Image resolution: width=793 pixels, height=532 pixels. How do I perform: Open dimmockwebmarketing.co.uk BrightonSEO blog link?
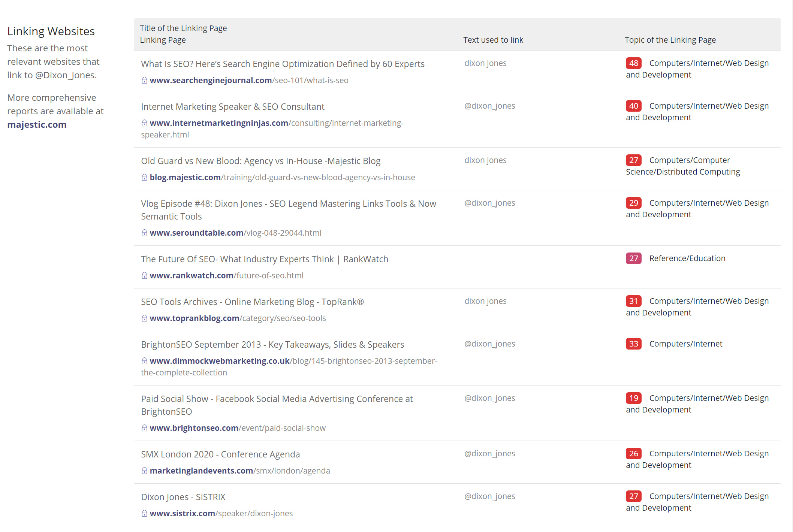[x=289, y=366]
